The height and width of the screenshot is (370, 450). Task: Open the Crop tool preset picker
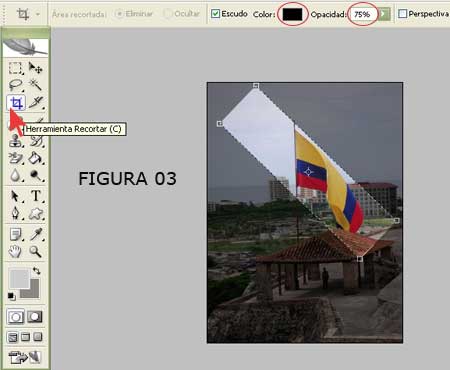[x=38, y=14]
